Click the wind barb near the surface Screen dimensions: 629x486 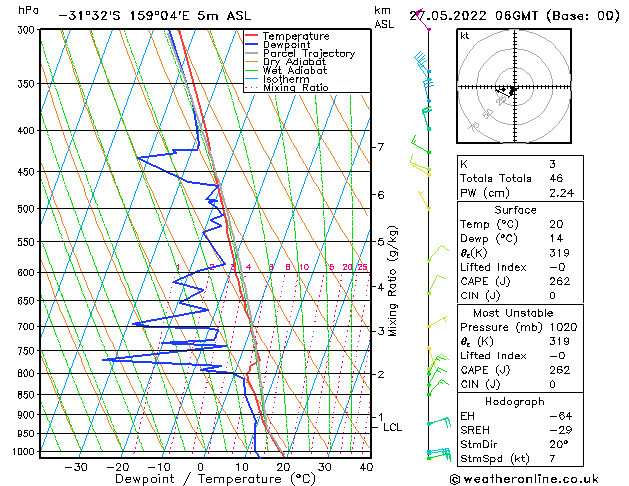[439, 454]
